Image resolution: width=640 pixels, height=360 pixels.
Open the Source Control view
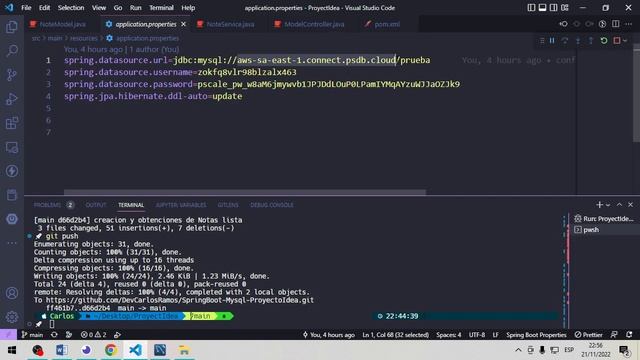[12, 75]
